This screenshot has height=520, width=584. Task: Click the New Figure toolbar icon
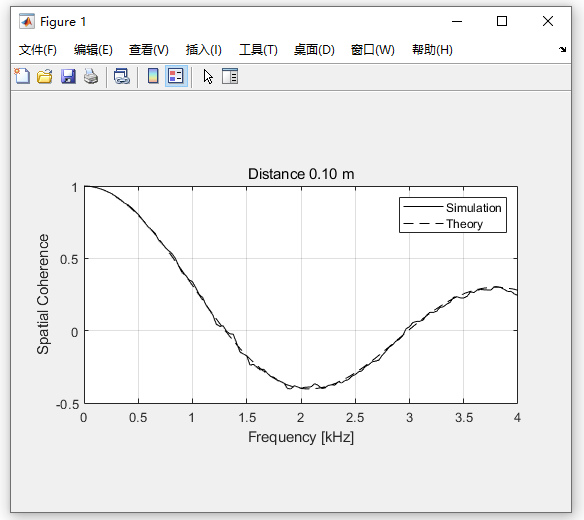tap(22, 76)
